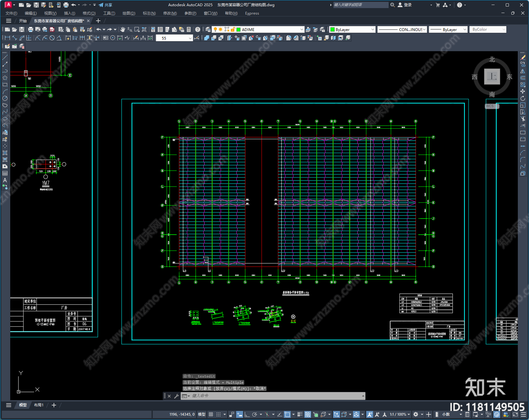Open the ADIME layer dropdown
Screen dimensions: 529x420
point(302,29)
